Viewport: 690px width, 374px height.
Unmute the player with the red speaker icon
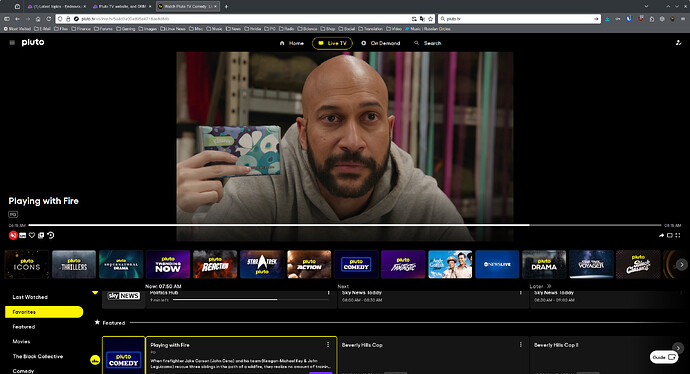13,235
